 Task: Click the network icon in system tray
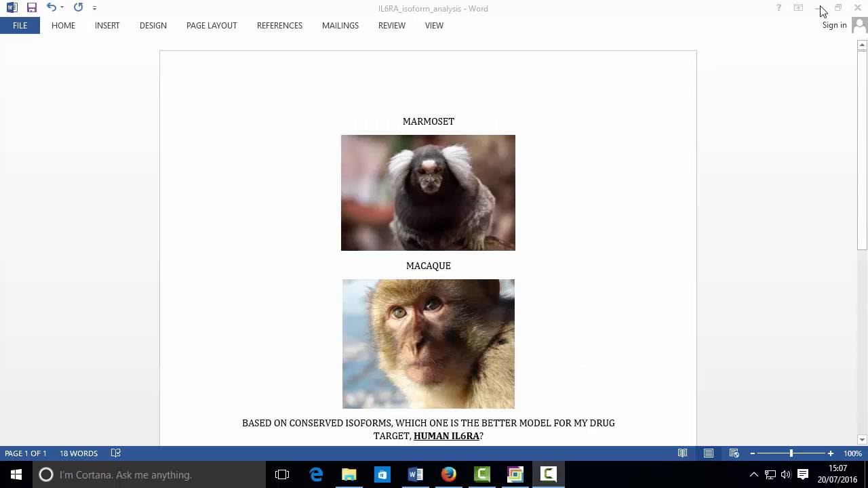coord(770,474)
